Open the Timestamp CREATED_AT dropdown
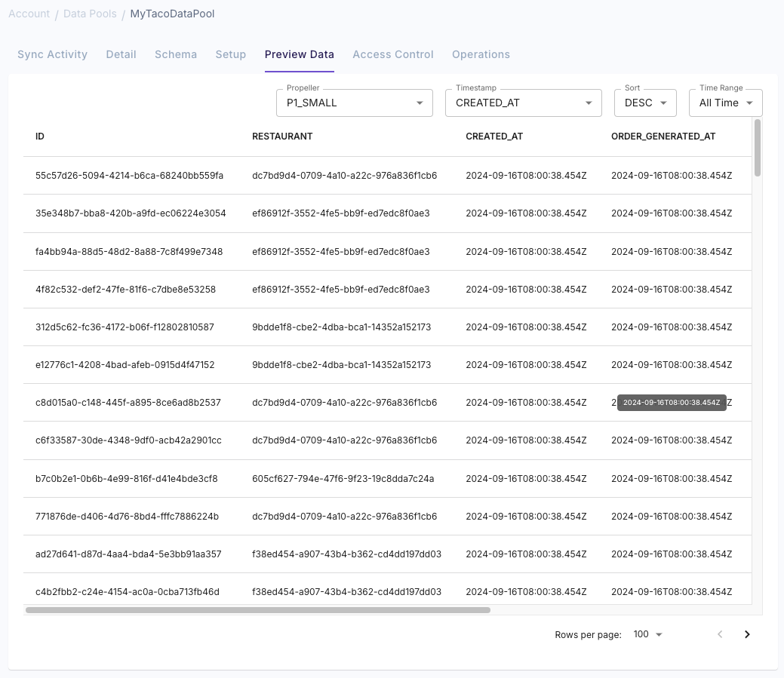The height and width of the screenshot is (678, 784). click(523, 103)
